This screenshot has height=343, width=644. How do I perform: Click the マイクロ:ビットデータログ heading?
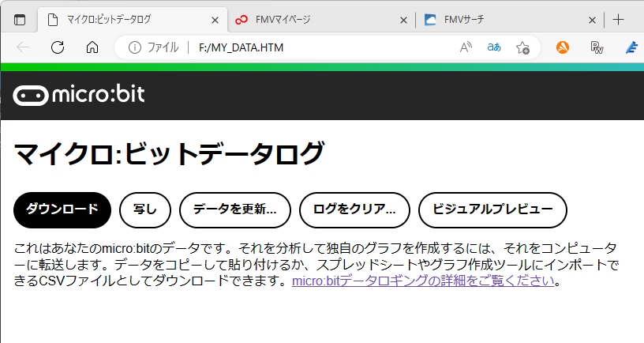pos(169,153)
